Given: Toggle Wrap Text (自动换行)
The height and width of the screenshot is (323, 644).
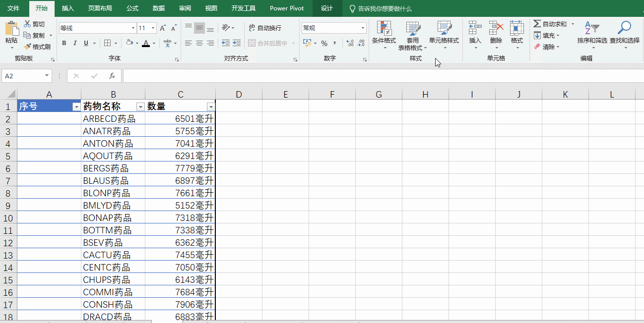Looking at the screenshot, I should [x=265, y=28].
